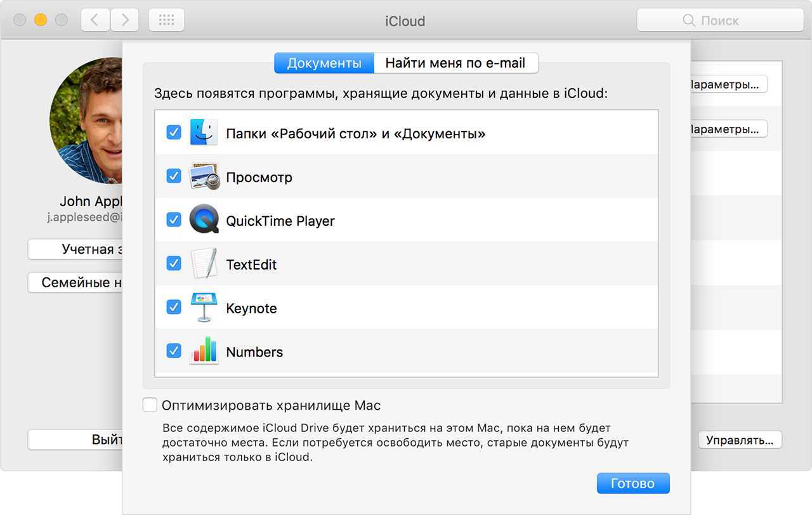Click the second Параметры... button
812x515 pixels.
pyautogui.click(x=728, y=129)
